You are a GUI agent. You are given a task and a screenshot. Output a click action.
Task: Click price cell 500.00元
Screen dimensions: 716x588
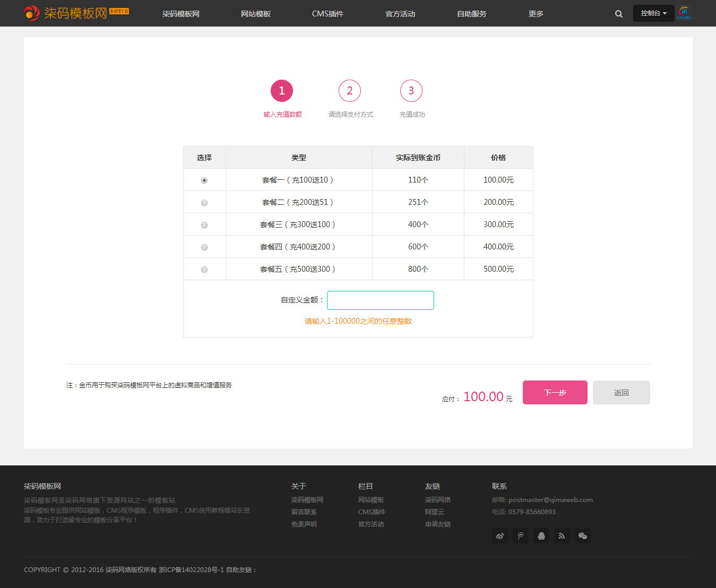coord(498,269)
